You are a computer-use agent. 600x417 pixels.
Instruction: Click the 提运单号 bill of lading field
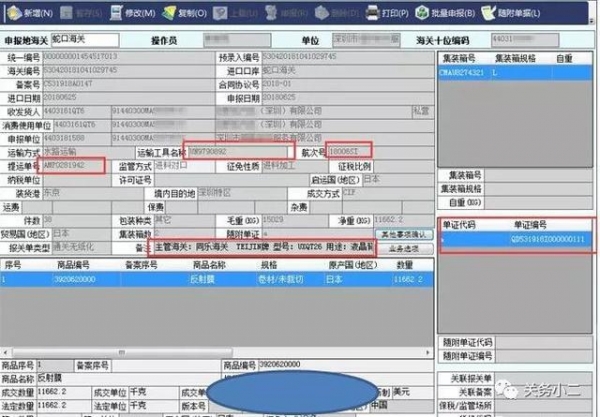(72, 163)
